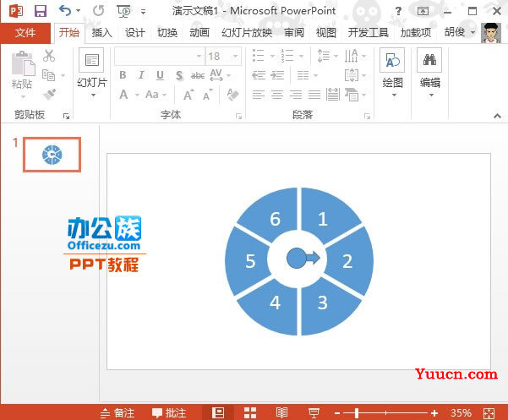Open the 文件 menu
This screenshot has height=420, width=508.
click(x=25, y=33)
